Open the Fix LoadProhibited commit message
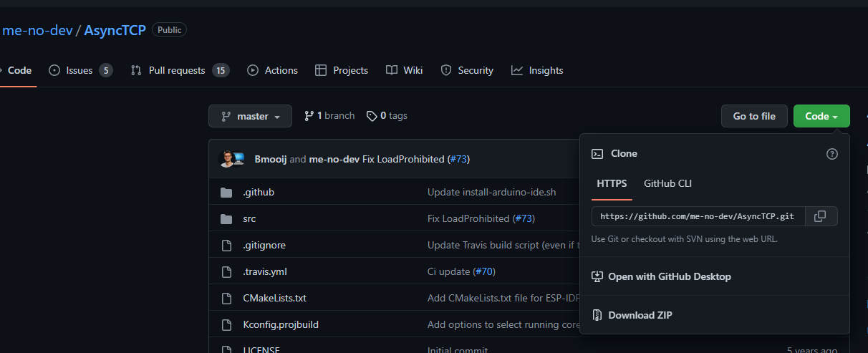Screen dimensions: 868x353 click(x=403, y=159)
